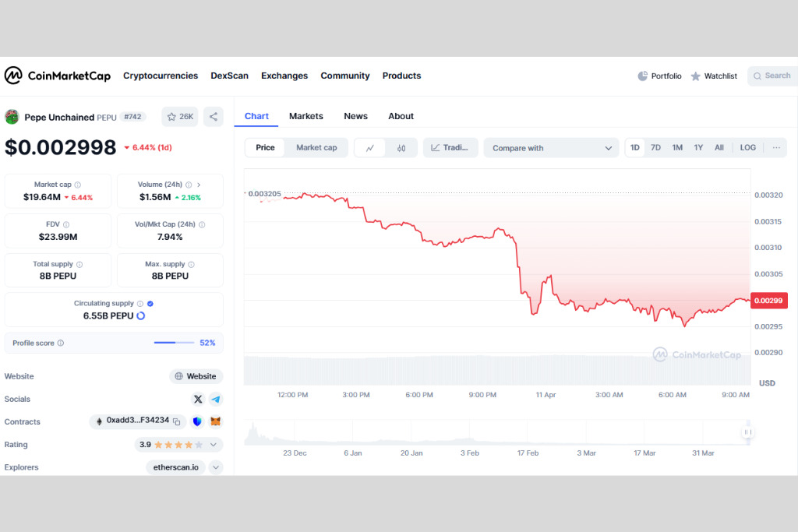
Task: Open the Portfolio pie icon
Action: point(643,76)
